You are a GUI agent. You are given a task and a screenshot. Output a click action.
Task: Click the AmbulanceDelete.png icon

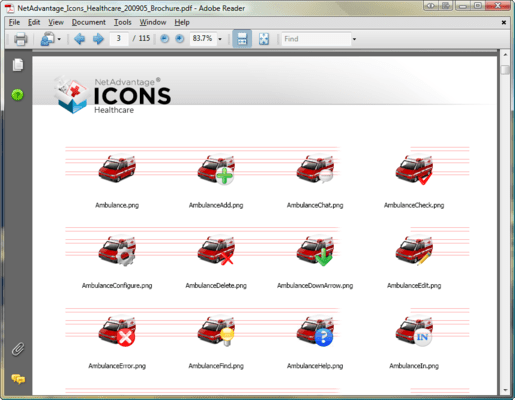[216, 250]
